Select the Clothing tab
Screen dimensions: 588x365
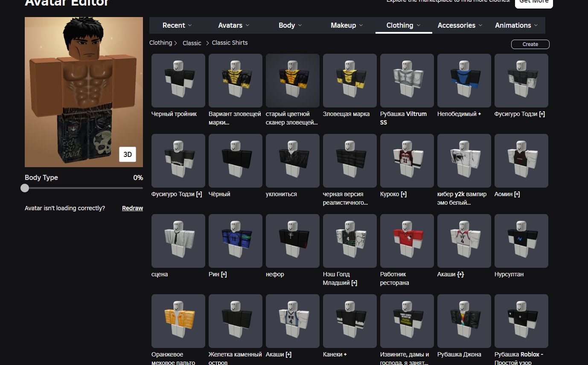click(x=404, y=25)
